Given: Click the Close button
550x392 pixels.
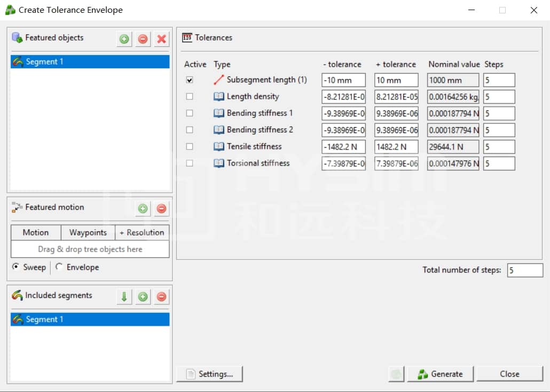Looking at the screenshot, I should (509, 374).
